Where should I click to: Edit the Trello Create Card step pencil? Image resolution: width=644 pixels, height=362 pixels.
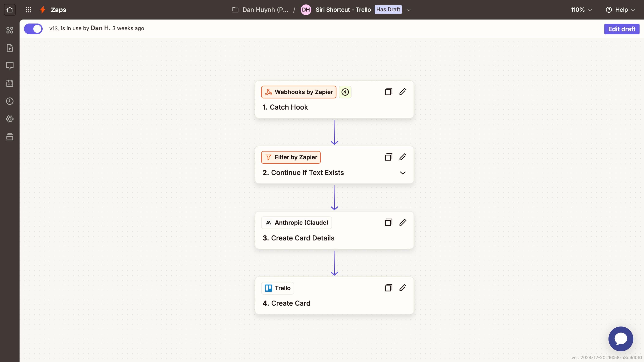pos(403,288)
